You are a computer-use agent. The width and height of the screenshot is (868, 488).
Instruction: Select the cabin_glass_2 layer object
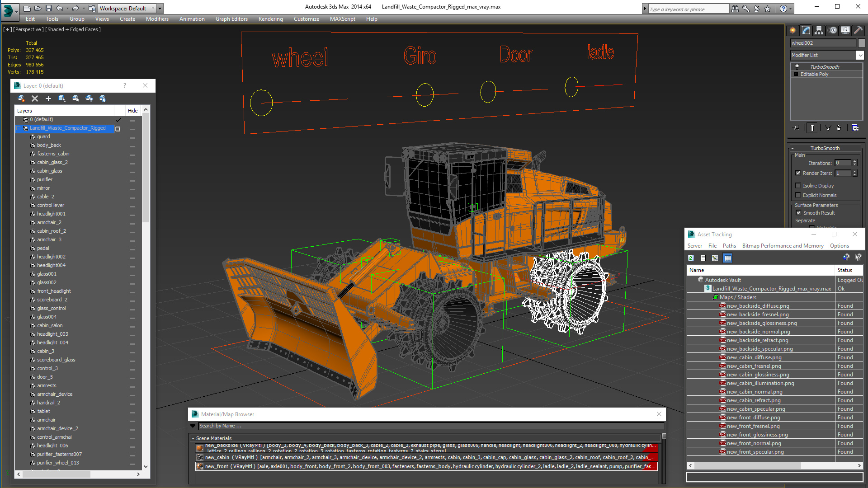pos(52,162)
